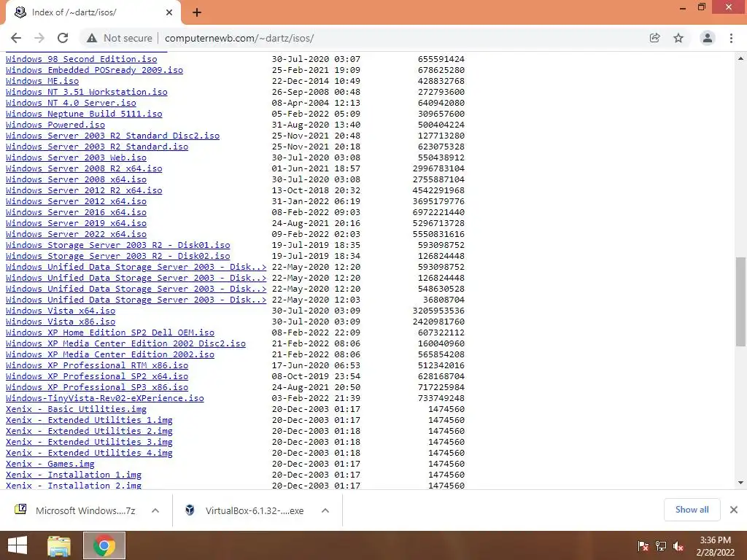The height and width of the screenshot is (560, 747).
Task: Click Xenix - Installation 1.img
Action: (x=74, y=475)
